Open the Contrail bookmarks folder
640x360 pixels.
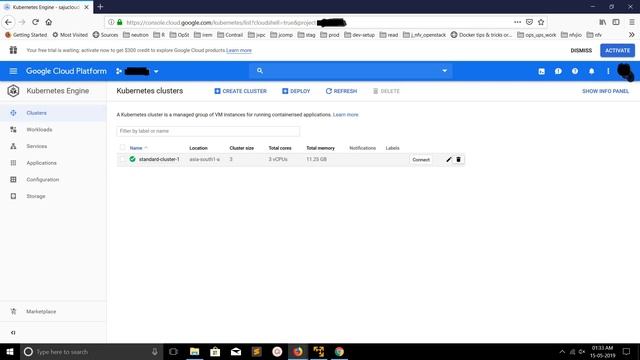pos(230,35)
